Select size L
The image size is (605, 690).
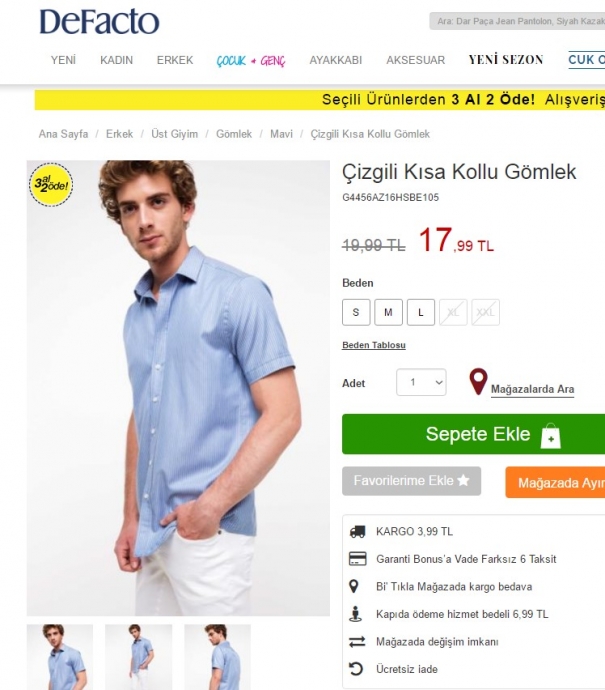(421, 312)
